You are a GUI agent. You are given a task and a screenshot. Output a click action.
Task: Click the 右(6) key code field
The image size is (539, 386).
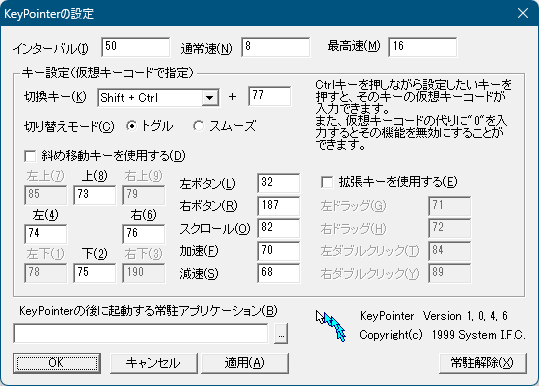(x=144, y=234)
